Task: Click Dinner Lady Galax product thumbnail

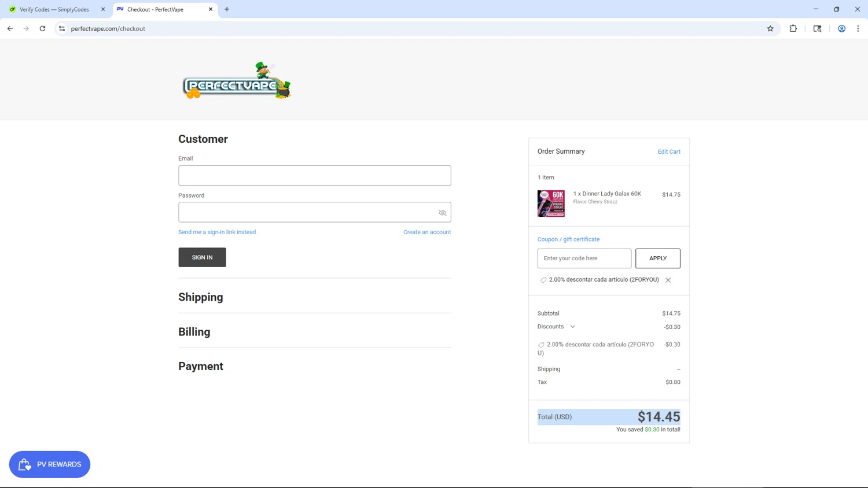Action: pyautogui.click(x=551, y=204)
